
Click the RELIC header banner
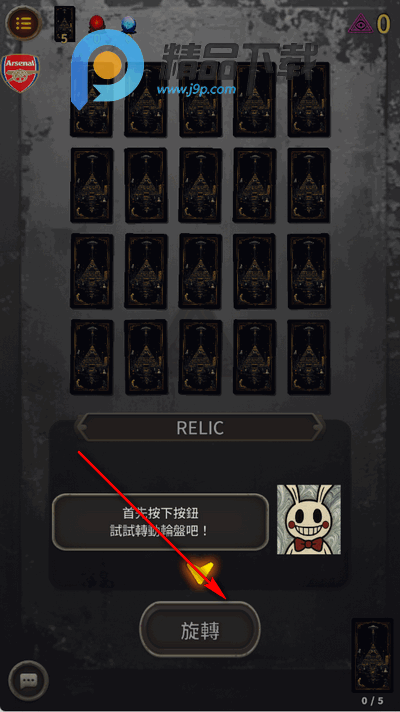[x=200, y=428]
